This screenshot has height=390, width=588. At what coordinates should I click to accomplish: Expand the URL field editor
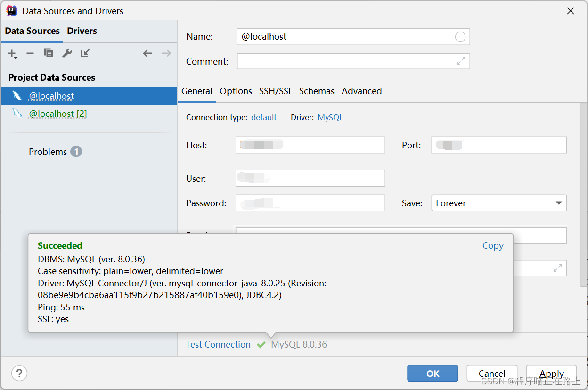pyautogui.click(x=558, y=268)
